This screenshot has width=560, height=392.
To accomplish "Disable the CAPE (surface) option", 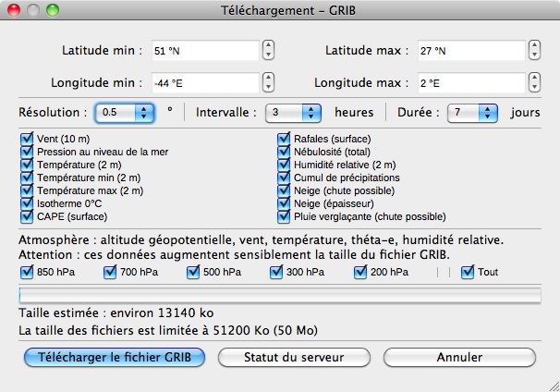I will 26,217.
